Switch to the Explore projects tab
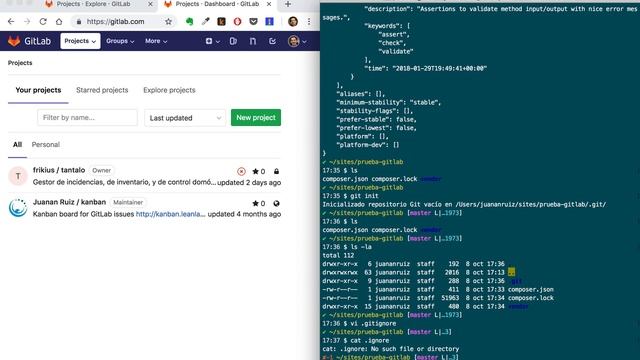The image size is (640, 360). point(169,90)
